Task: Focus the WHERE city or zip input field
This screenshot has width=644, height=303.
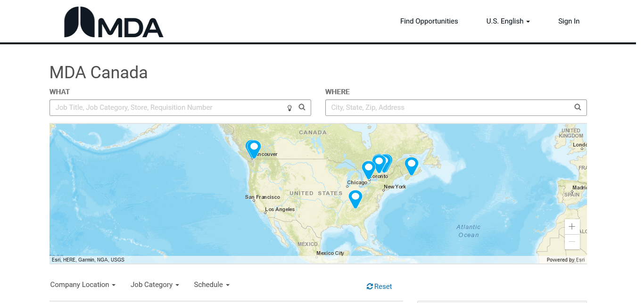Action: [x=448, y=107]
